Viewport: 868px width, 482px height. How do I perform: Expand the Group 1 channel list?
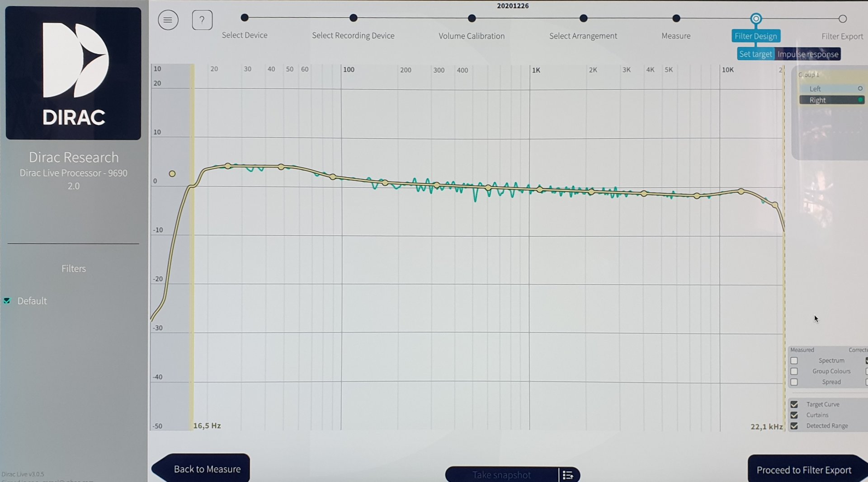[808, 75]
